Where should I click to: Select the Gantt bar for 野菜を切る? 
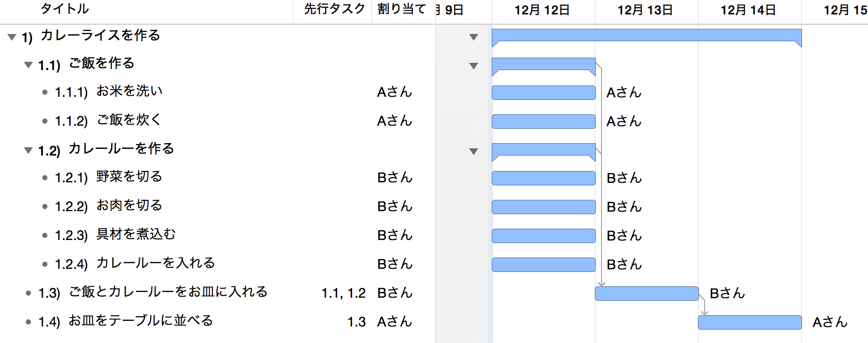click(x=544, y=178)
